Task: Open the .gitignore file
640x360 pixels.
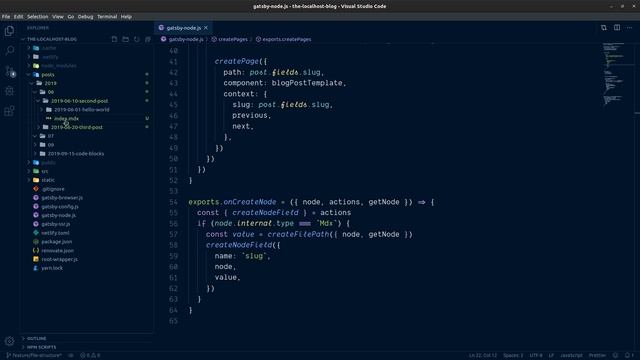Action: click(53, 189)
